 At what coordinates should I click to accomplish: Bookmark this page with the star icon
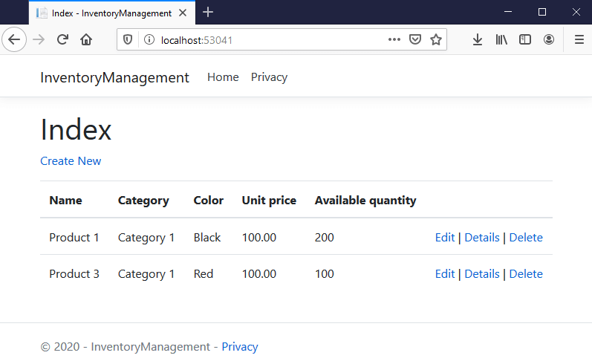click(436, 39)
